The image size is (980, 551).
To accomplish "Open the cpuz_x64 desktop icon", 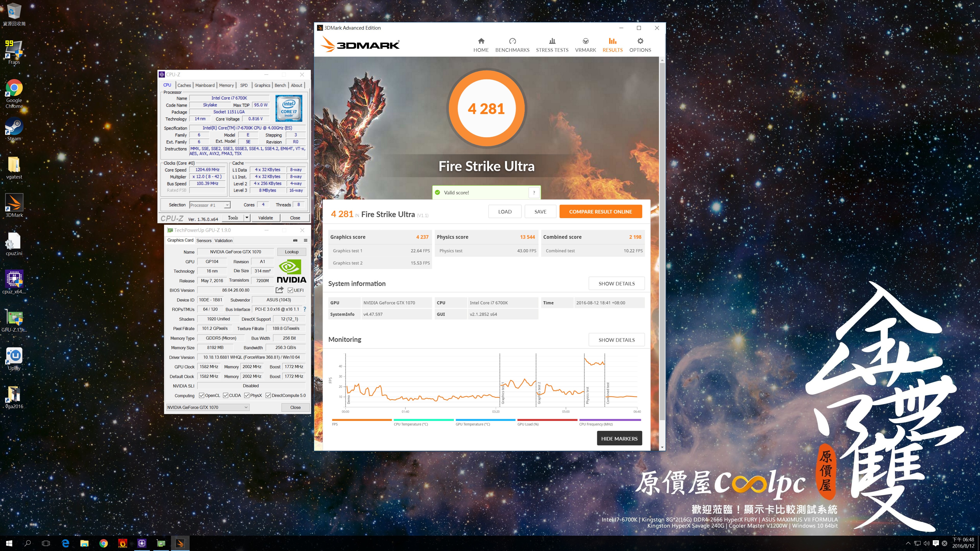I will [14, 282].
